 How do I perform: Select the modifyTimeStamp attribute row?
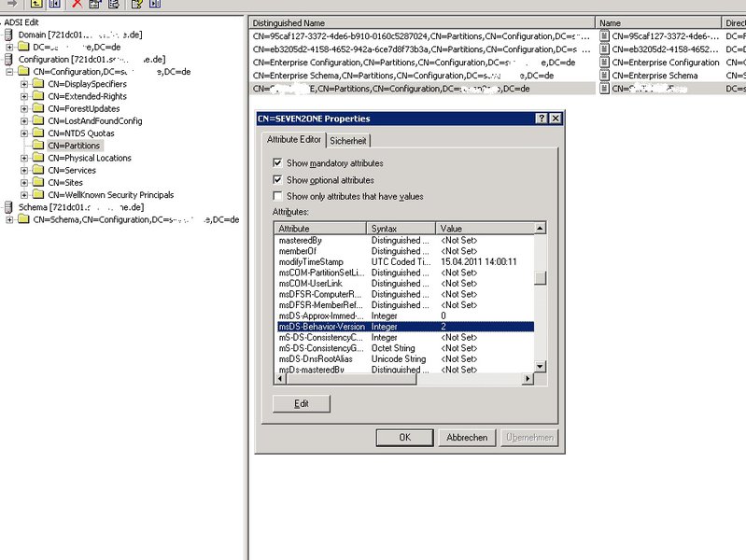click(405, 261)
